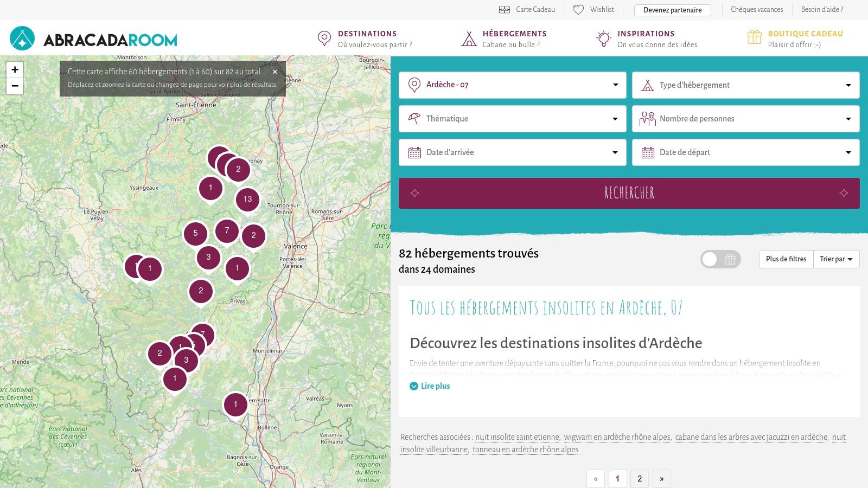Open the Wishlist heart icon

coord(578,10)
